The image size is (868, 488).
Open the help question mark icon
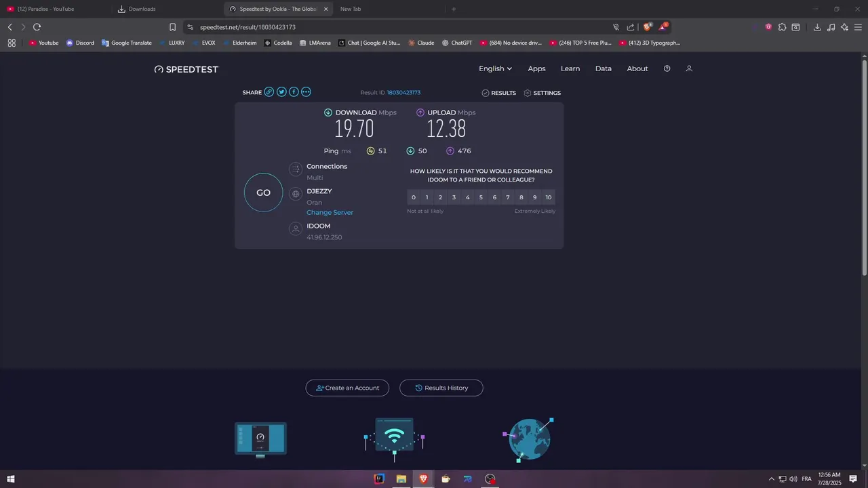click(x=667, y=68)
